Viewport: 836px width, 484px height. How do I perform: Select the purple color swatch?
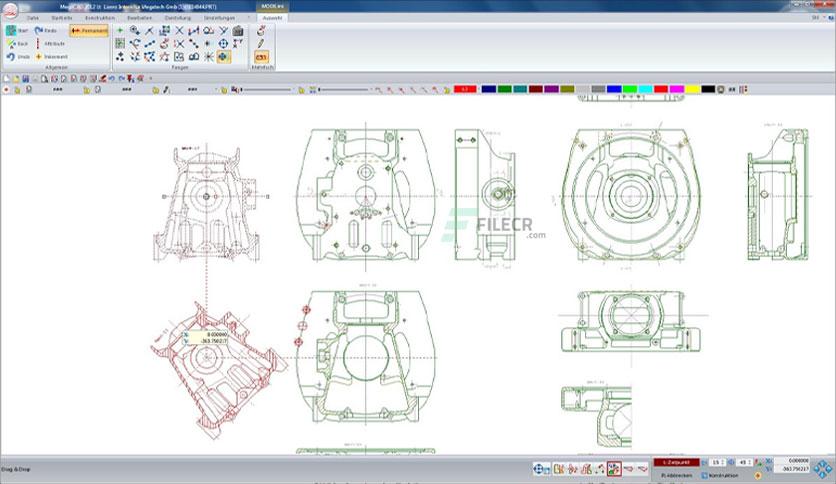[551, 89]
